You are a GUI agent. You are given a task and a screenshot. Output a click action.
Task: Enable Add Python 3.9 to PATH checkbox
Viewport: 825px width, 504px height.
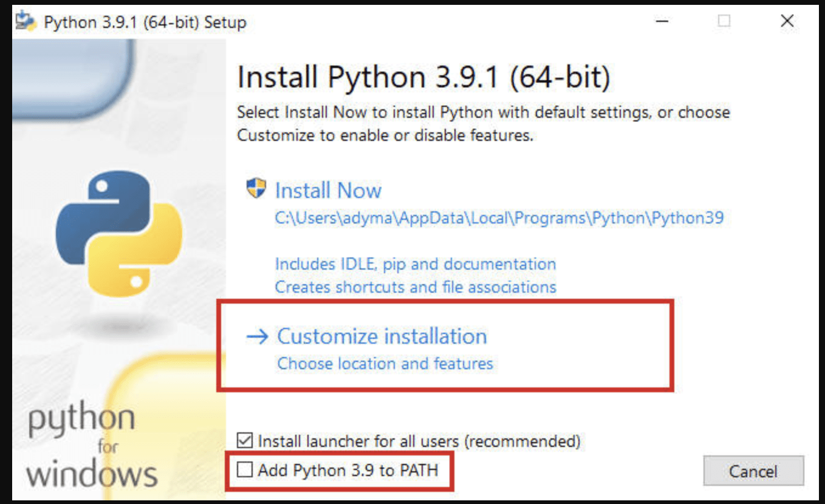coord(245,469)
